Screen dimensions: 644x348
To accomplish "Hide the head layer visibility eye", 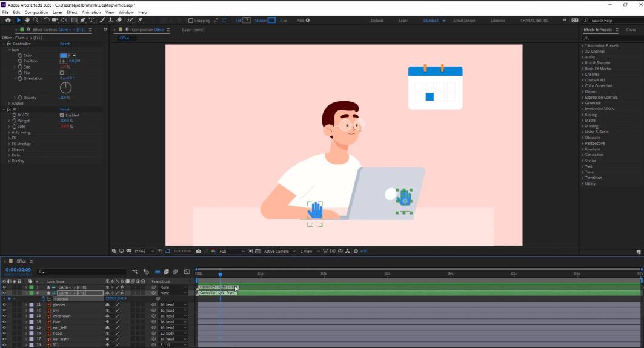I will [x=4, y=333].
